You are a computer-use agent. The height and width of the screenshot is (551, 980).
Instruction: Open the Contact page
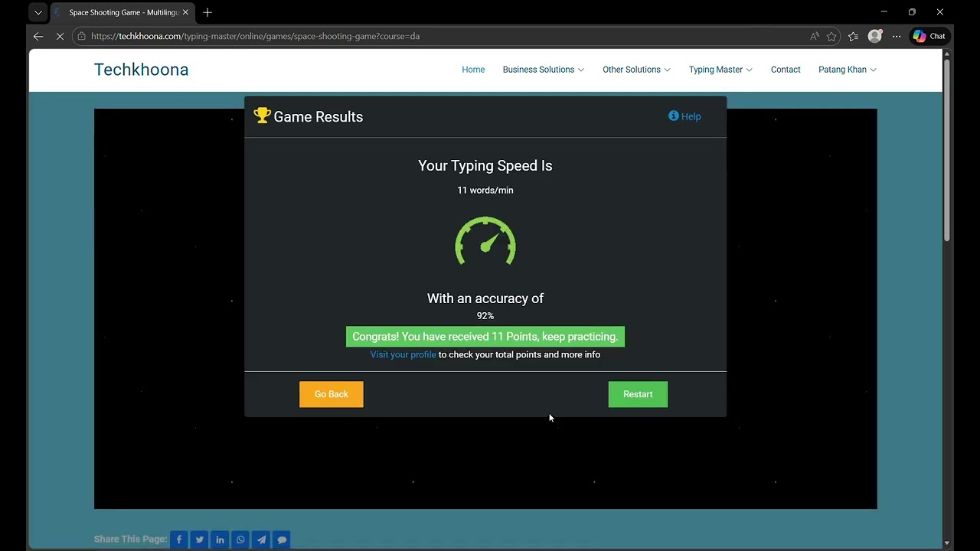coord(786,70)
